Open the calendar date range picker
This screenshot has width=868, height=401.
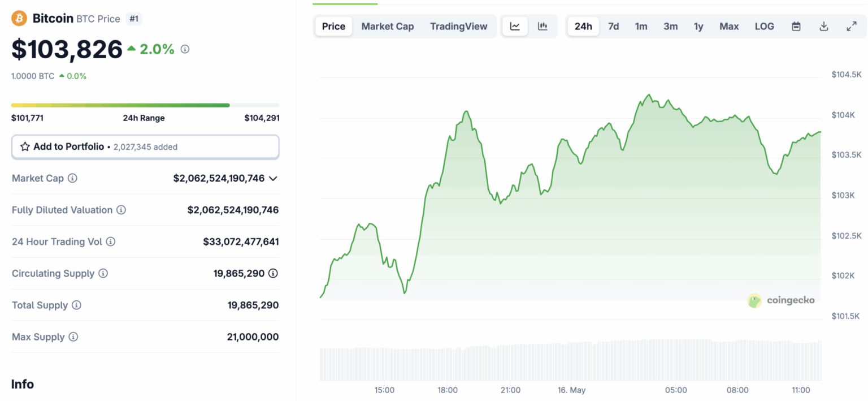796,26
